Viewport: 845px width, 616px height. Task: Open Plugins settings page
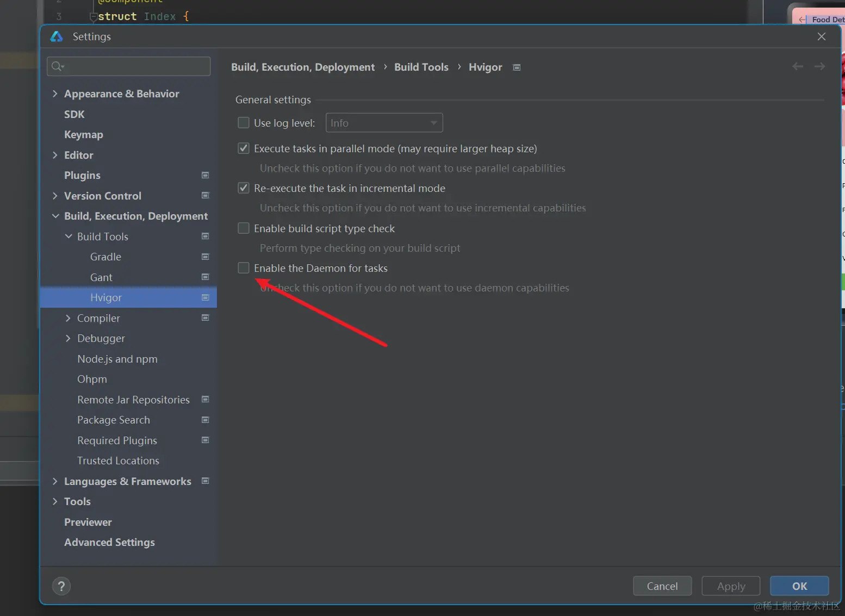pyautogui.click(x=82, y=175)
